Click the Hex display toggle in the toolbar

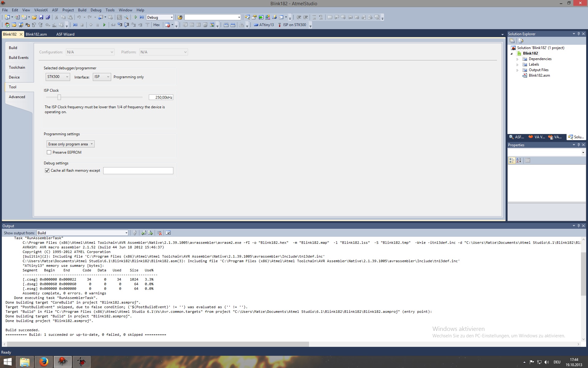(156, 25)
